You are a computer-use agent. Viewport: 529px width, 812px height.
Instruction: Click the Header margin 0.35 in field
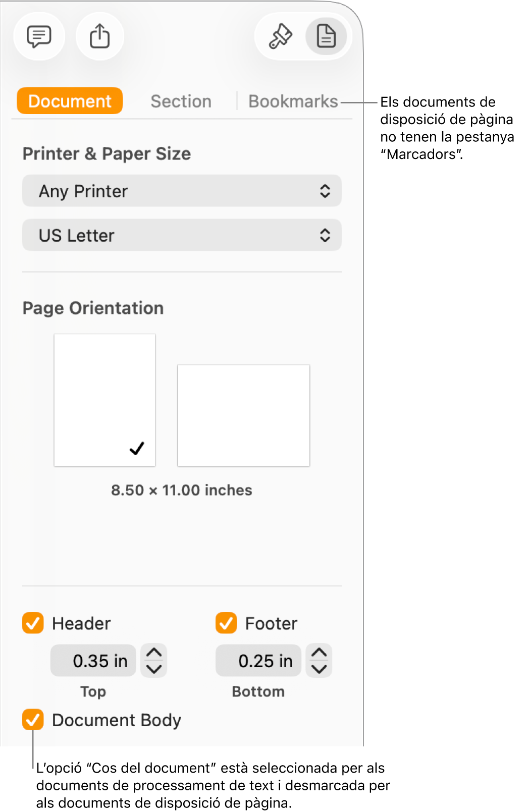pyautogui.click(x=94, y=661)
